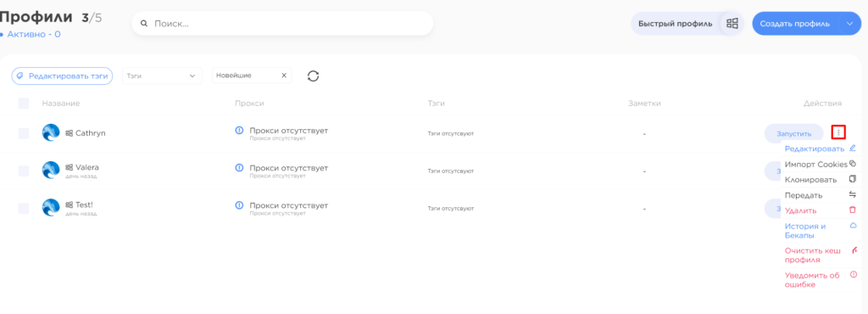Screen dimensions: 868x314
Task: Toggle the select-all checkbox in table header
Action: coord(23,103)
